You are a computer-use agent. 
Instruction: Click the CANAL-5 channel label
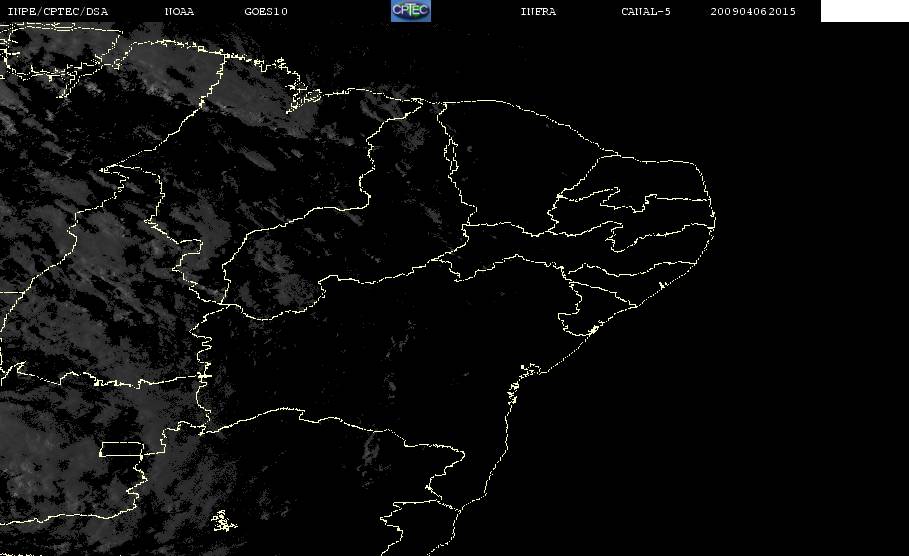(x=646, y=12)
